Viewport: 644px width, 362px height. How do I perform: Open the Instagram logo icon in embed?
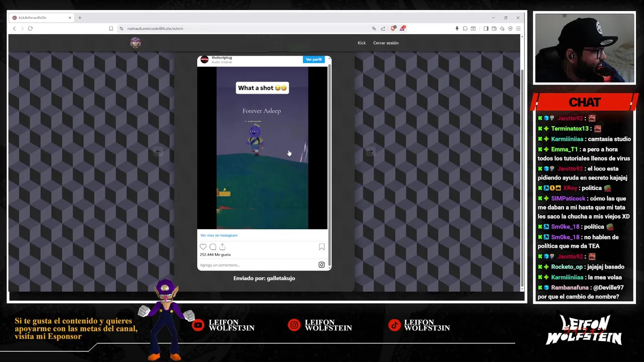[x=321, y=265]
